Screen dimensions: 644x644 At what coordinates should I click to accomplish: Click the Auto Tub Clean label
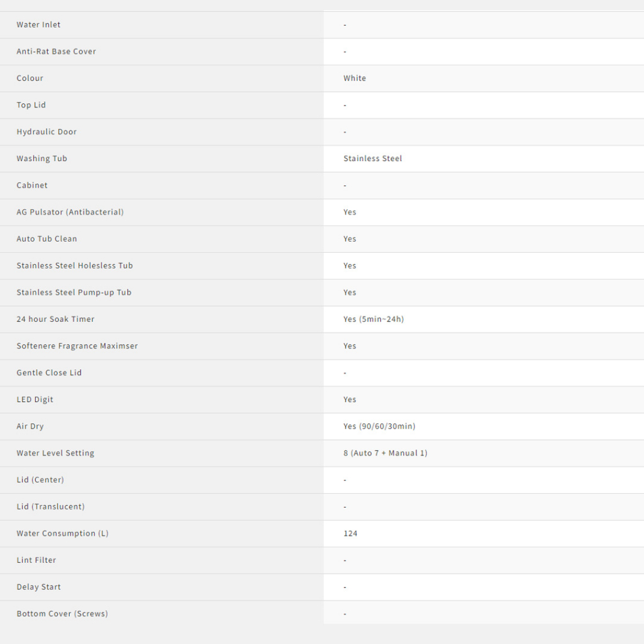(47, 239)
